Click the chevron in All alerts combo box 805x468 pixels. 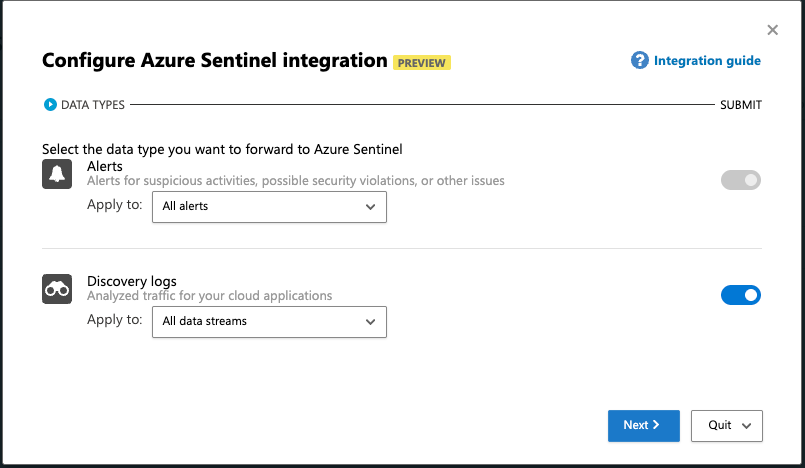click(370, 207)
